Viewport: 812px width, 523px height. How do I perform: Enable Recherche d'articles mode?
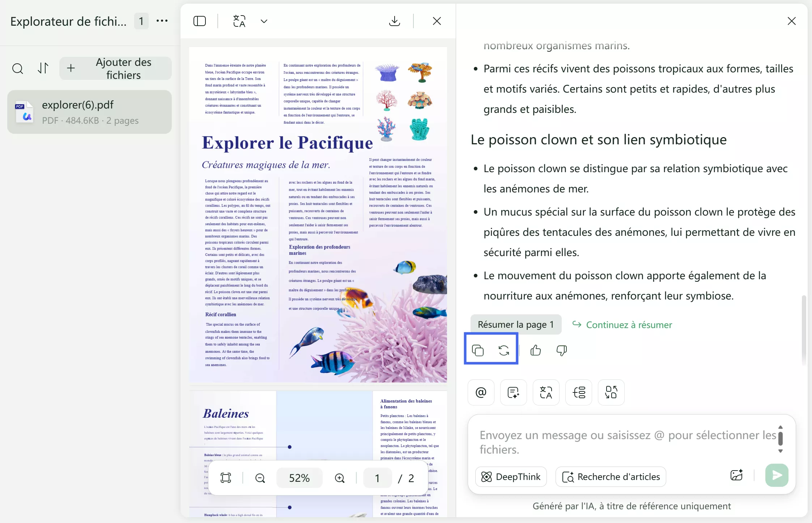point(611,477)
